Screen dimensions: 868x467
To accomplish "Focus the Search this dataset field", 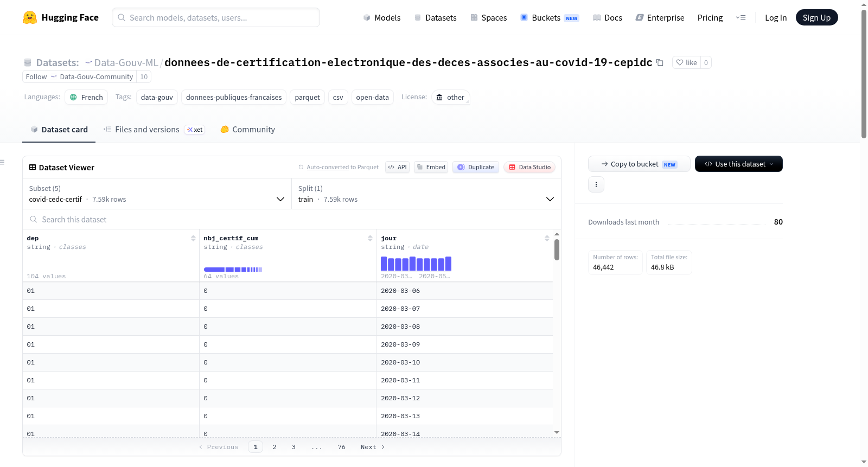I will [x=292, y=219].
